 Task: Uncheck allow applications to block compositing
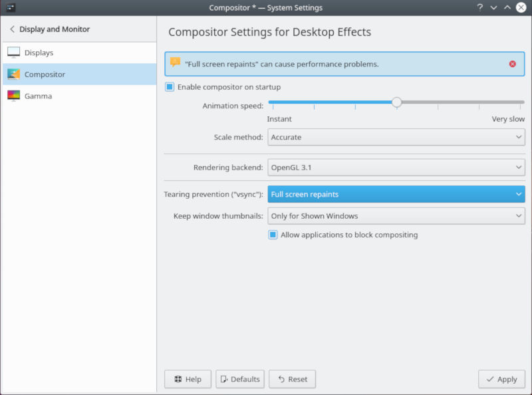[273, 235]
